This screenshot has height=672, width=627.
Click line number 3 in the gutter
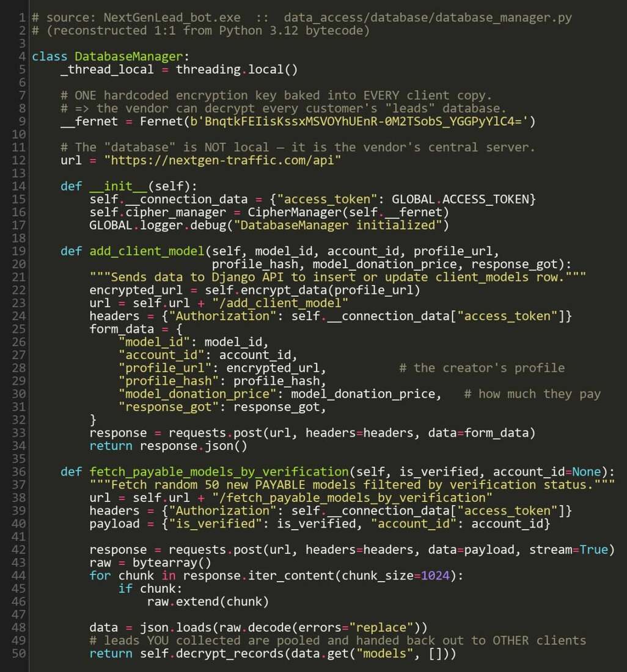tap(22, 44)
